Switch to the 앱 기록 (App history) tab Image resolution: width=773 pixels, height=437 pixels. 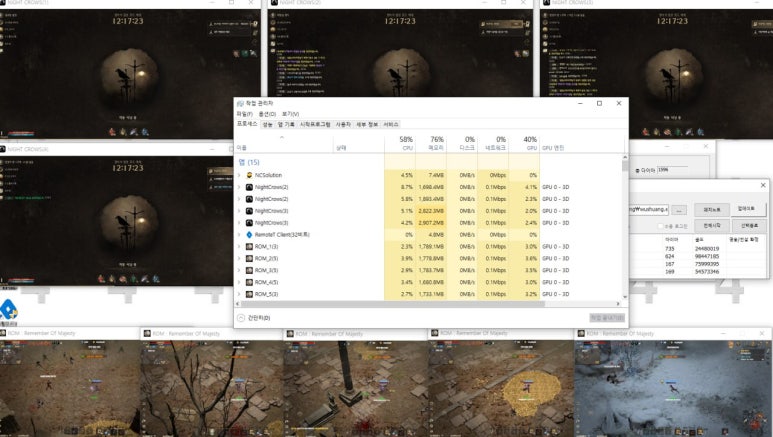click(x=286, y=124)
